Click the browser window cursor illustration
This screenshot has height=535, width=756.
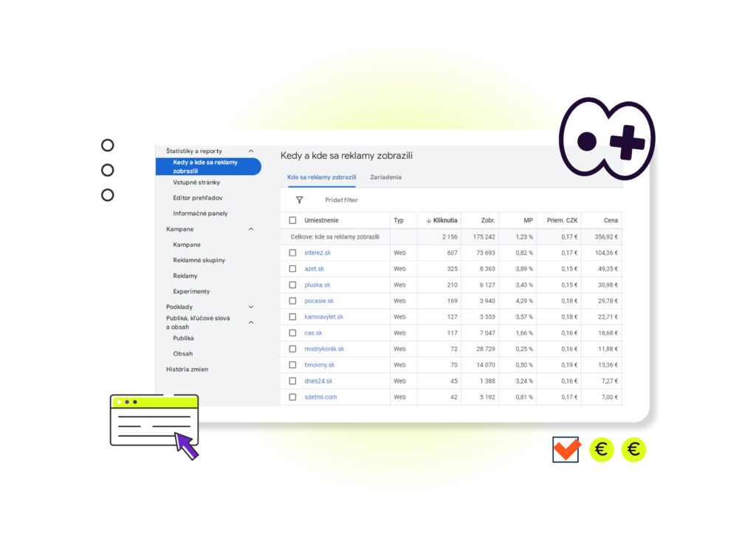pyautogui.click(x=155, y=425)
